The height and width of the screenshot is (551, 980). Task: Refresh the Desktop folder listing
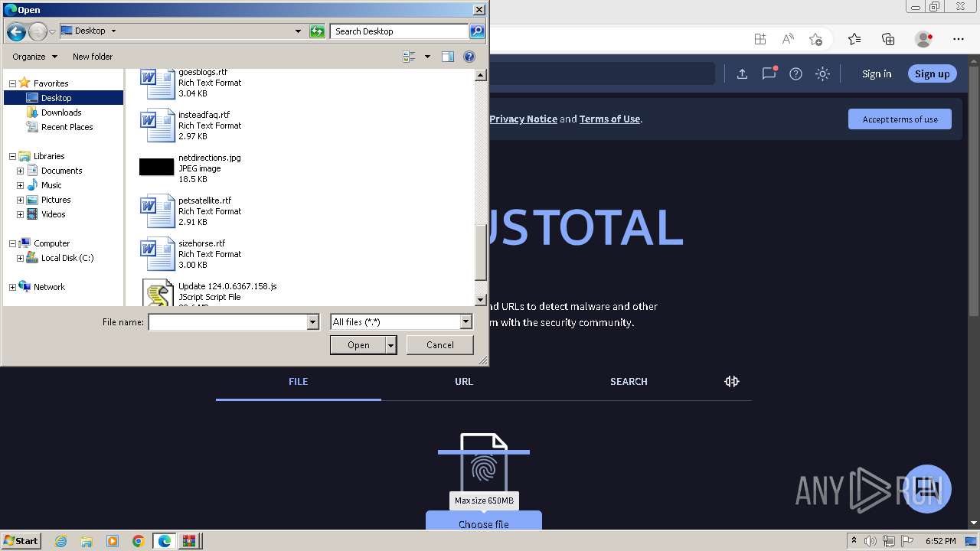pyautogui.click(x=317, y=31)
